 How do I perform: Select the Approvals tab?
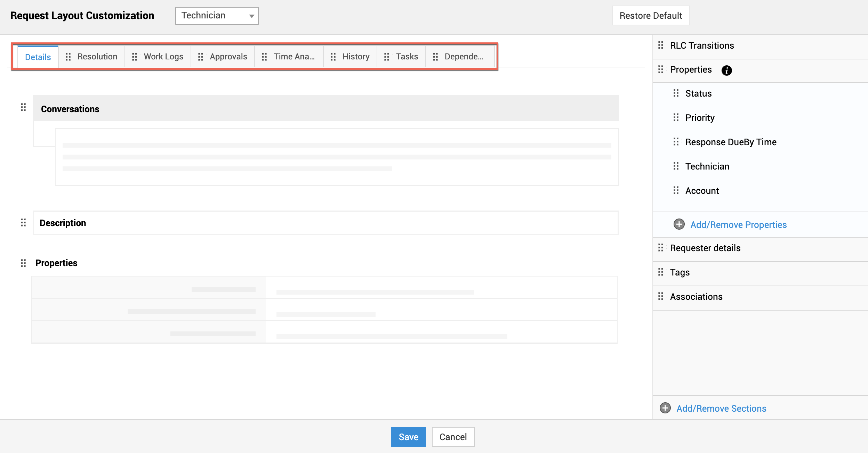pyautogui.click(x=228, y=57)
